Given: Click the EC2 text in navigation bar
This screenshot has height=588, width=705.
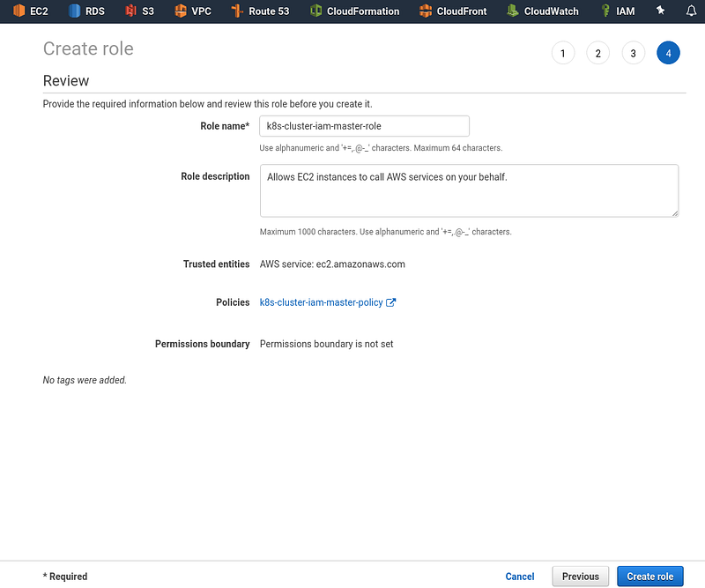Looking at the screenshot, I should coord(39,11).
